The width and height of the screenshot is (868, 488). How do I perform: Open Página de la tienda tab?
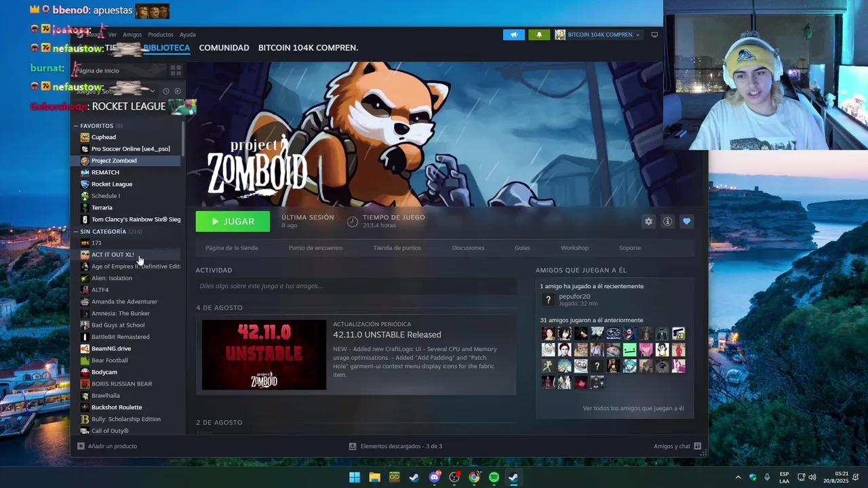pyautogui.click(x=232, y=248)
